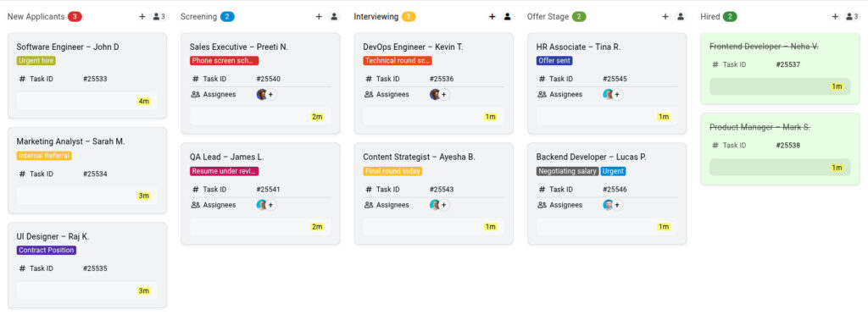Select the Offer Stage column title
This screenshot has width=868, height=315.
point(548,17)
